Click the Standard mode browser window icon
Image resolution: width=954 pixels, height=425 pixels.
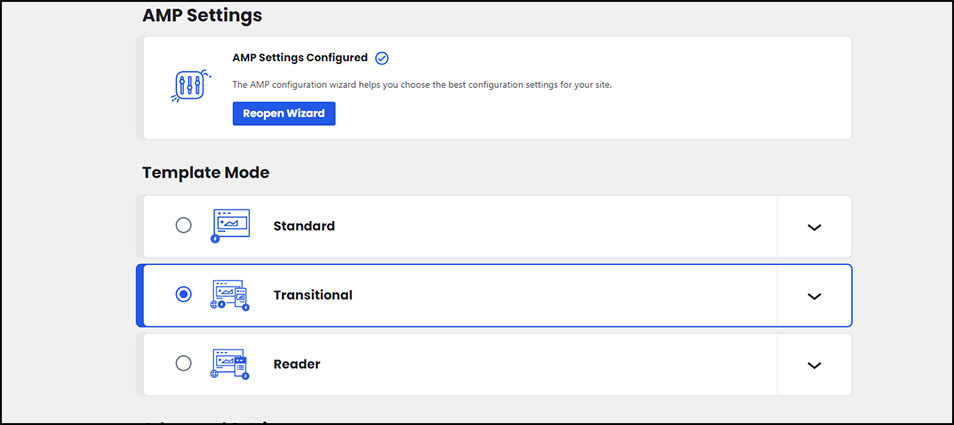[230, 226]
